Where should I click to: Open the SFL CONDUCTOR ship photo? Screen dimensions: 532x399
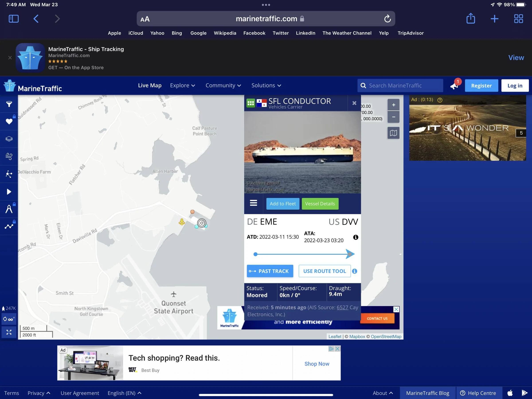[302, 152]
